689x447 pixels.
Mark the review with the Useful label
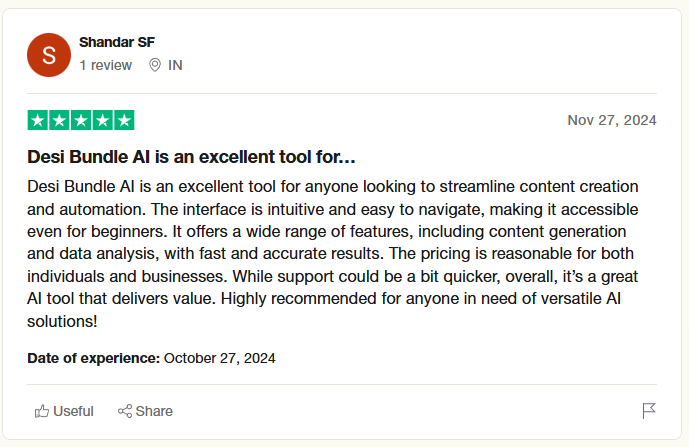(73, 411)
